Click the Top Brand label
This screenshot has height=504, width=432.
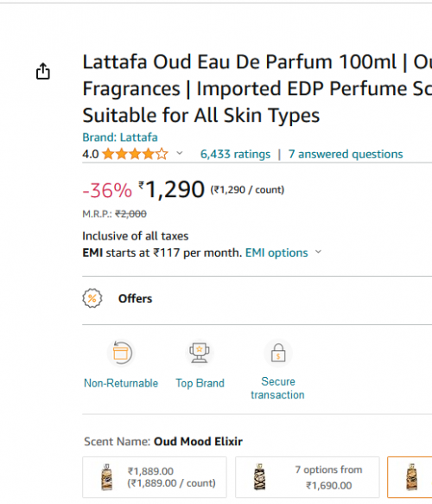pyautogui.click(x=200, y=383)
